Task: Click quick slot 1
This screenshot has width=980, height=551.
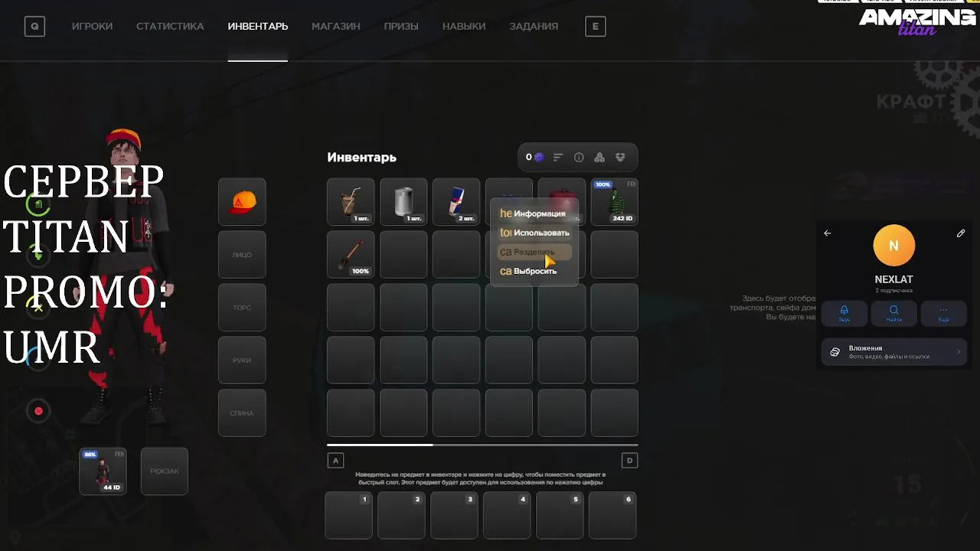Action: point(349,515)
